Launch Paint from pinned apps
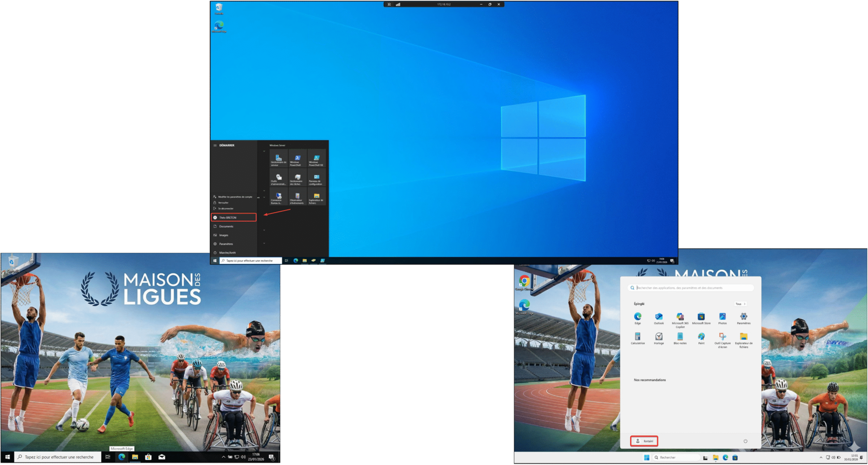Screen dimensions: 868x465 point(701,337)
